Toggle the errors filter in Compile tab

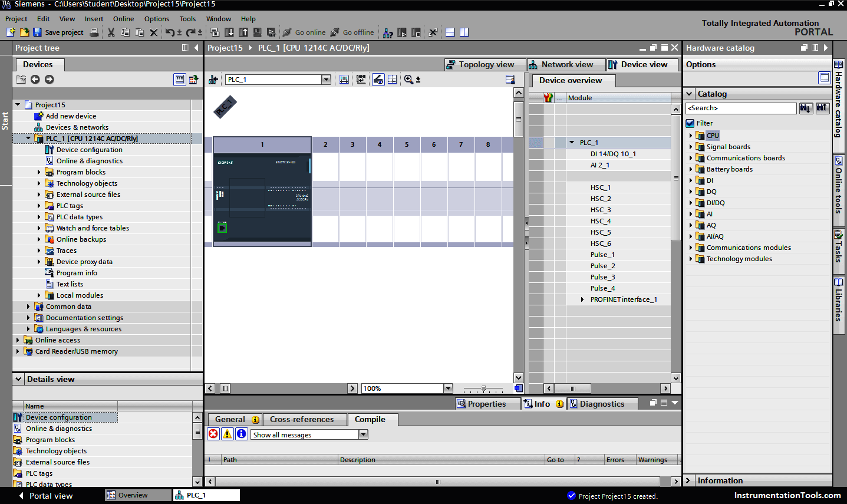pos(213,434)
